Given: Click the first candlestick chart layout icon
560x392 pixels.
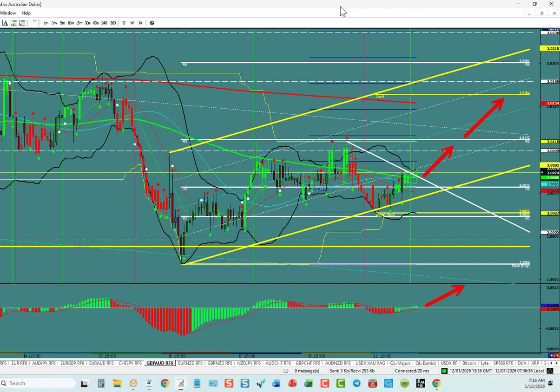Looking at the screenshot, I should click(14, 22).
